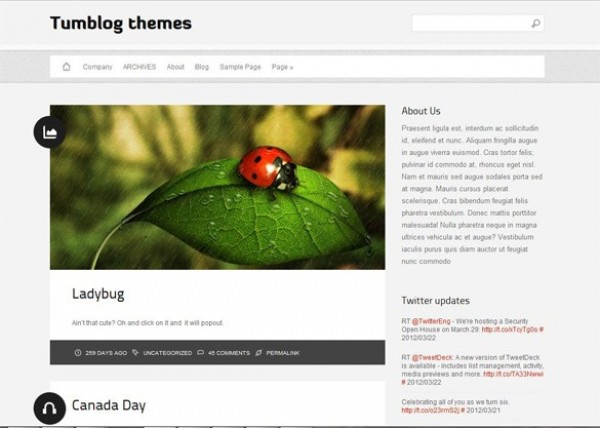Click the comment bubble icon
The image size is (600, 428).
(201, 353)
